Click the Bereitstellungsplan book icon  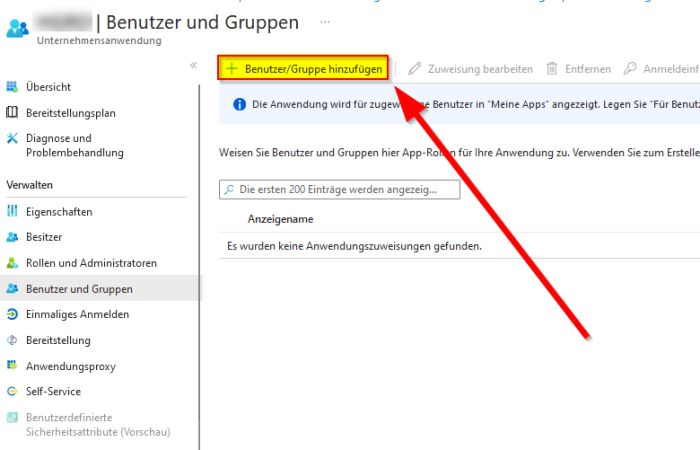12,112
